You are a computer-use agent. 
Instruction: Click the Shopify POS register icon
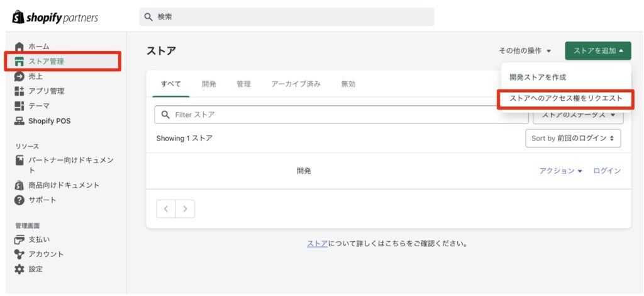coord(19,121)
